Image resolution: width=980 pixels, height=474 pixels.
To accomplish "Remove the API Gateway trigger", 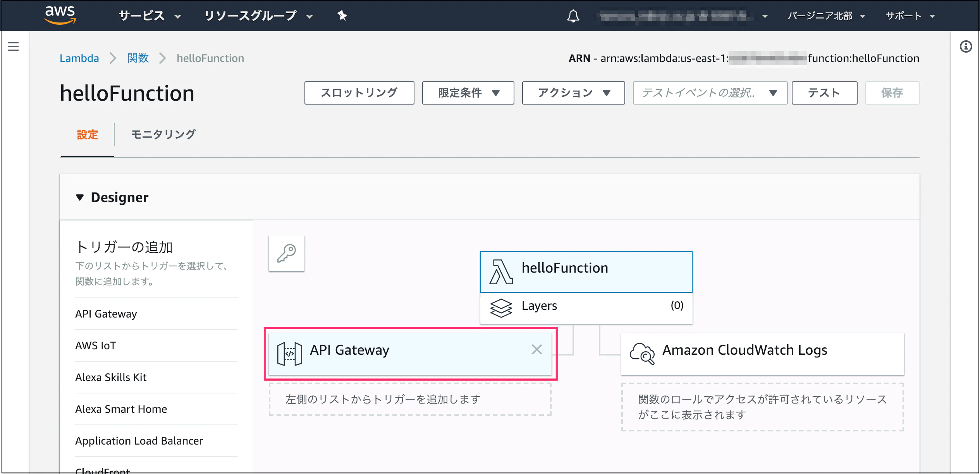I will [x=536, y=349].
